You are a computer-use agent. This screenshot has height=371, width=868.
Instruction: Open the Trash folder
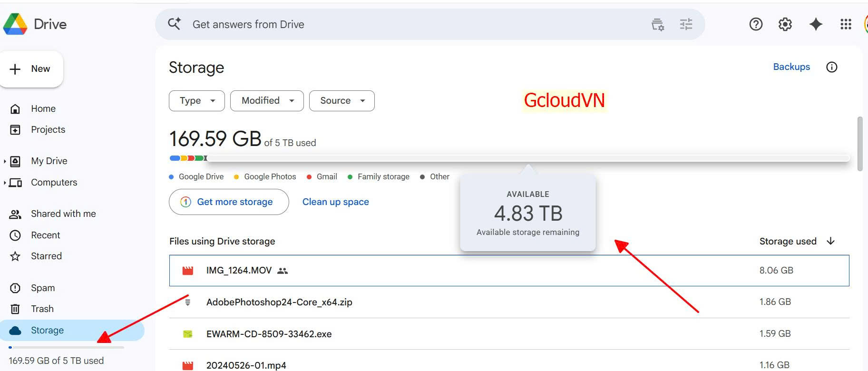(x=42, y=309)
